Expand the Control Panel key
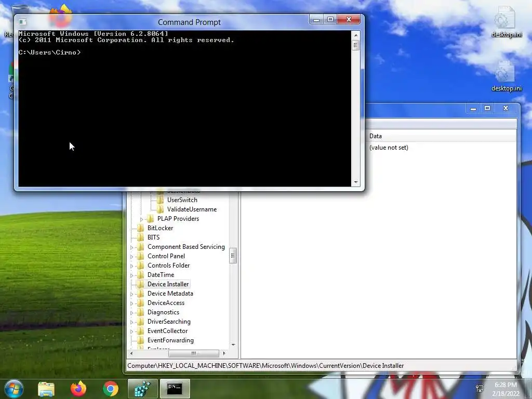Image resolution: width=532 pixels, height=399 pixels. tap(131, 257)
